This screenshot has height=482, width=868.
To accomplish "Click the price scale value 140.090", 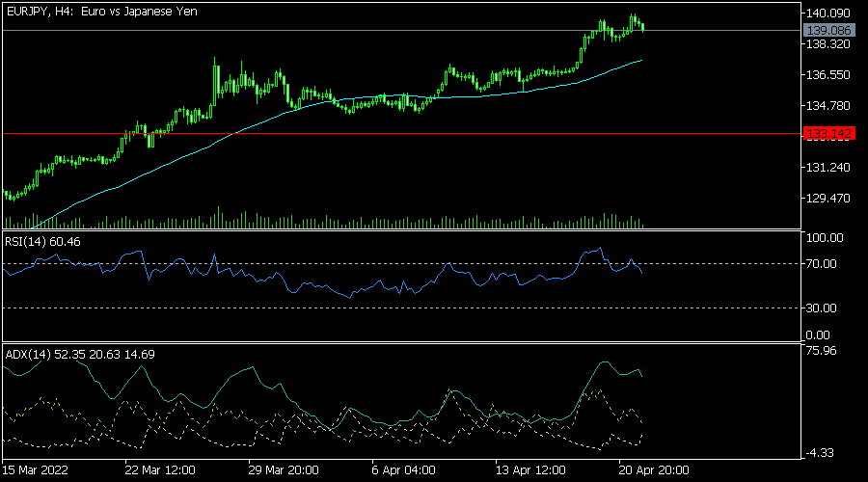I will [x=828, y=13].
